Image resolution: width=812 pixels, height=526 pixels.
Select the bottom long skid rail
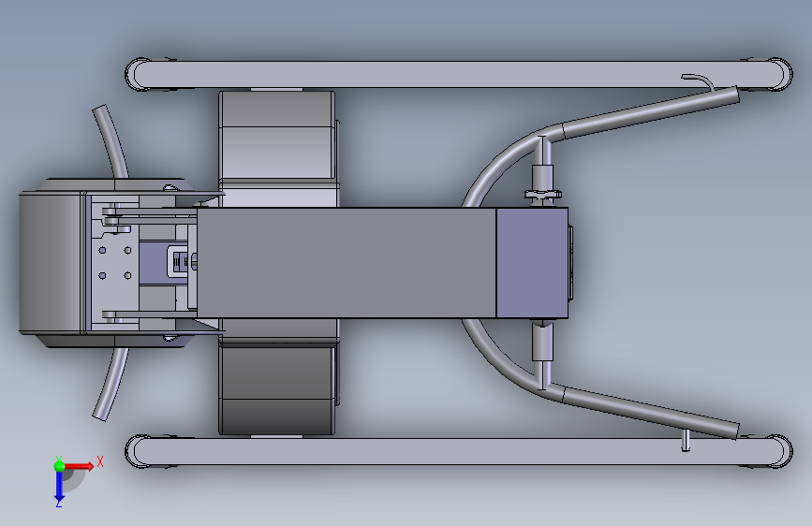pyautogui.click(x=459, y=451)
